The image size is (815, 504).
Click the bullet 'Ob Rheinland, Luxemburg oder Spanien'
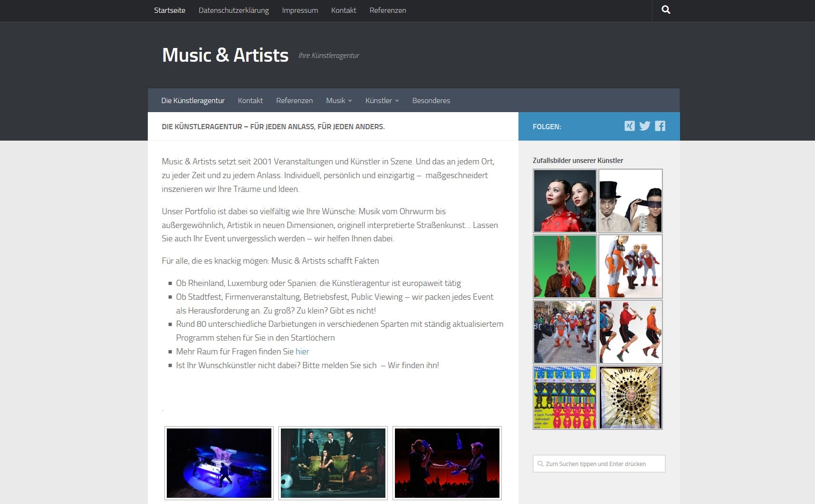tap(318, 283)
